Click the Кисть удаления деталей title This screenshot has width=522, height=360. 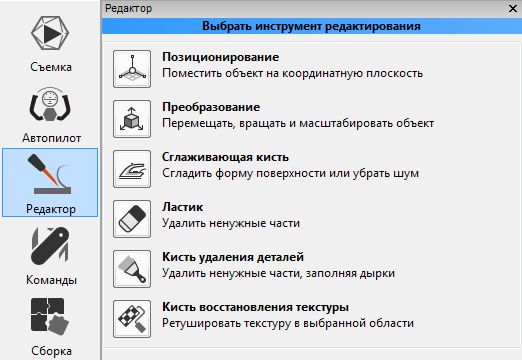[x=233, y=257]
